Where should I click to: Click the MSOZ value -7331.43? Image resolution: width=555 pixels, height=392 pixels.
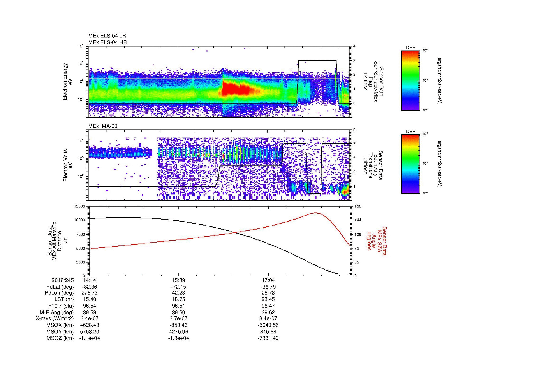[268, 338]
